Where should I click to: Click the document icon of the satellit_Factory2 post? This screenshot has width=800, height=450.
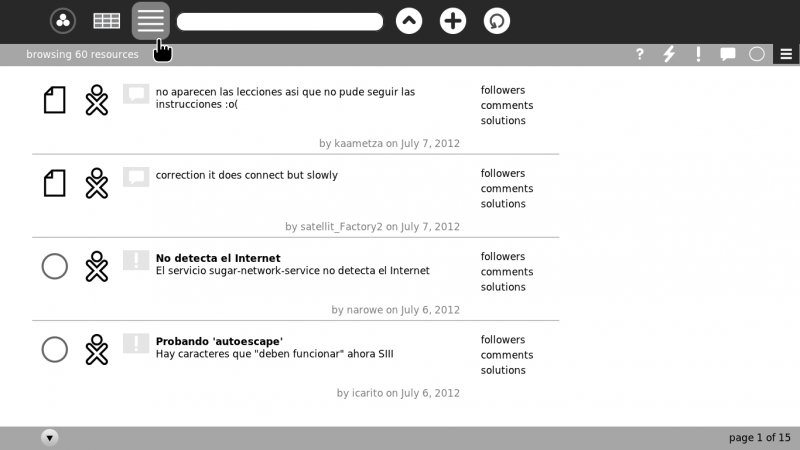[x=55, y=183]
